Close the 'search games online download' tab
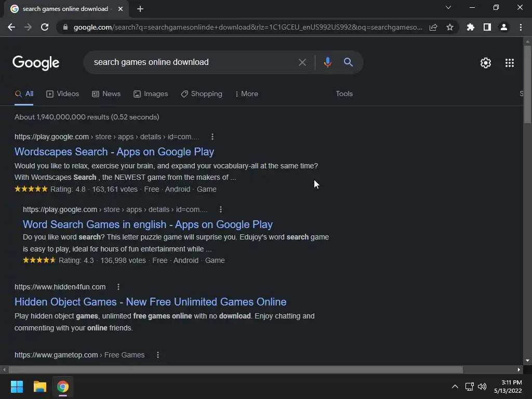Viewport: 532px width, 399px height. (x=121, y=9)
